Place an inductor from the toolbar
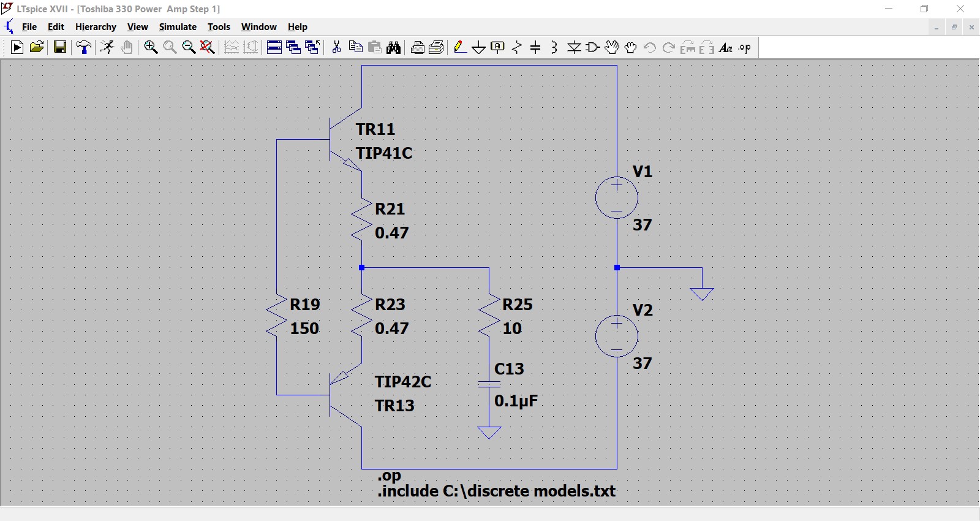The height and width of the screenshot is (521, 980). (x=554, y=47)
